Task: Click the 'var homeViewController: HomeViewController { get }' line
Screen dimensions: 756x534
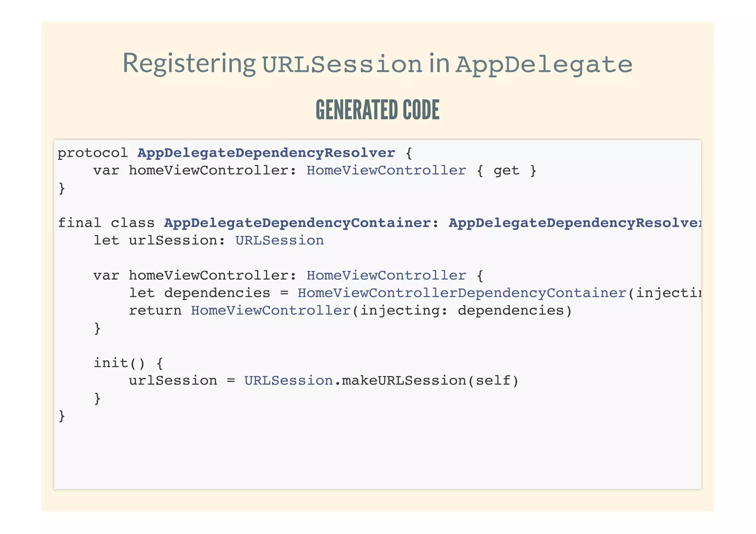Action: (x=315, y=170)
